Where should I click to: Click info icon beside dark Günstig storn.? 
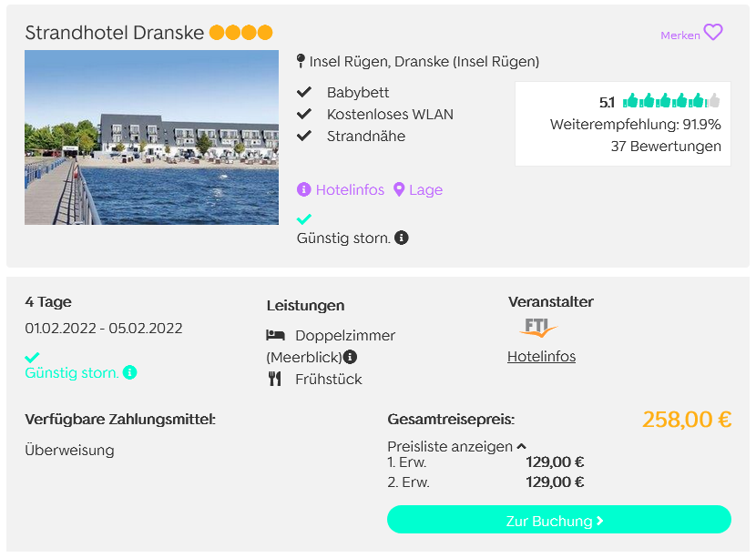pyautogui.click(x=401, y=238)
